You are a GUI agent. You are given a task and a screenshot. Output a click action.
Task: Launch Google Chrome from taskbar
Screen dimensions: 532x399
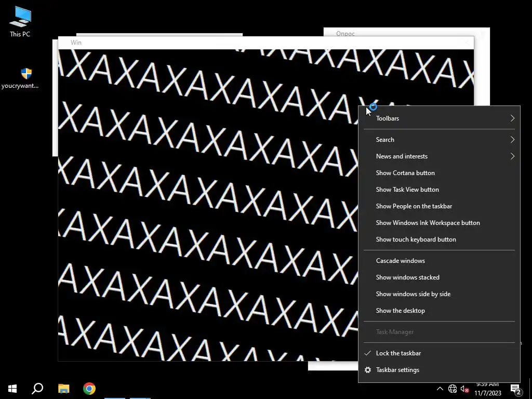[x=89, y=389]
